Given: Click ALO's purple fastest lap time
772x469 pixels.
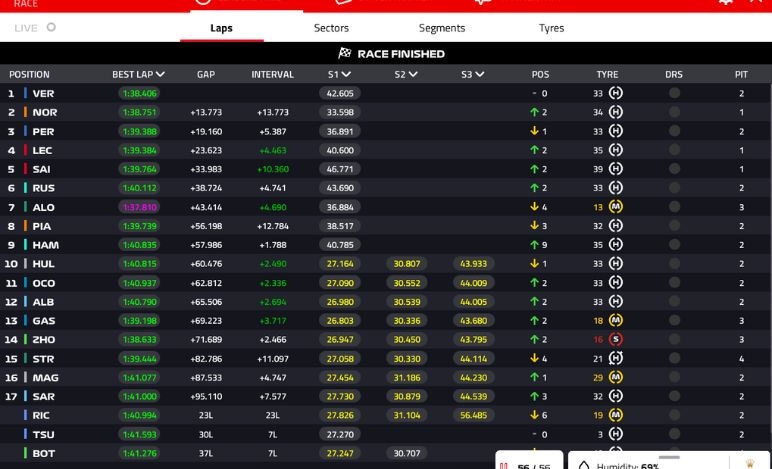Looking at the screenshot, I should coord(139,207).
